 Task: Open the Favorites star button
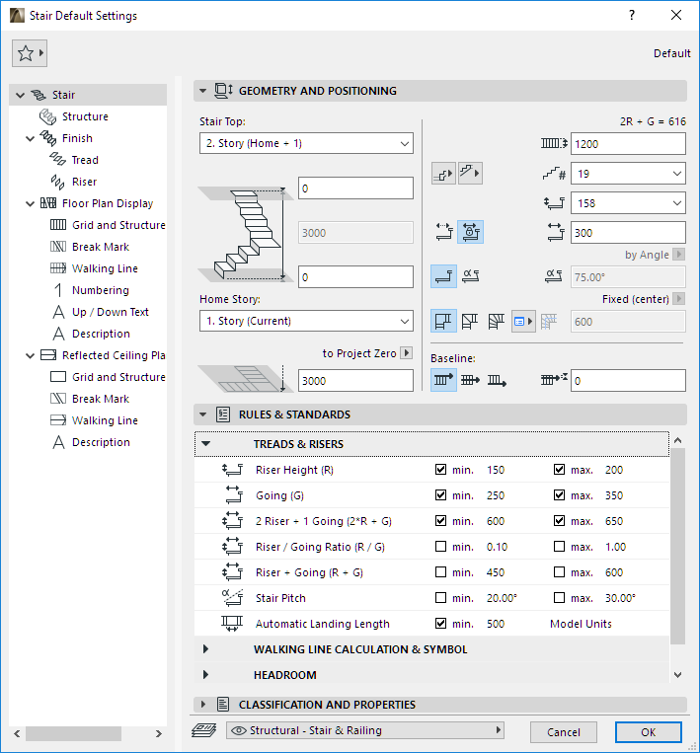(x=30, y=53)
